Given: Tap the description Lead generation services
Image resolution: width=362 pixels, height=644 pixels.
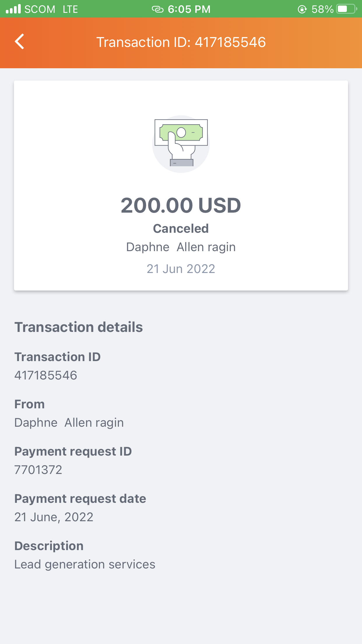Looking at the screenshot, I should (85, 565).
